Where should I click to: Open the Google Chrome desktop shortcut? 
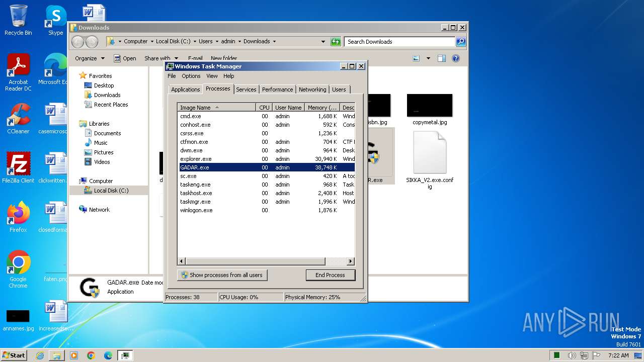point(18,269)
